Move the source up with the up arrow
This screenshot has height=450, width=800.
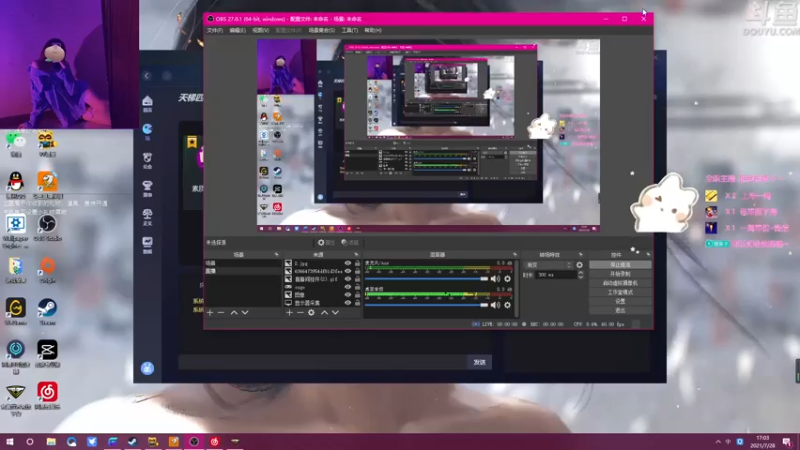click(x=324, y=312)
